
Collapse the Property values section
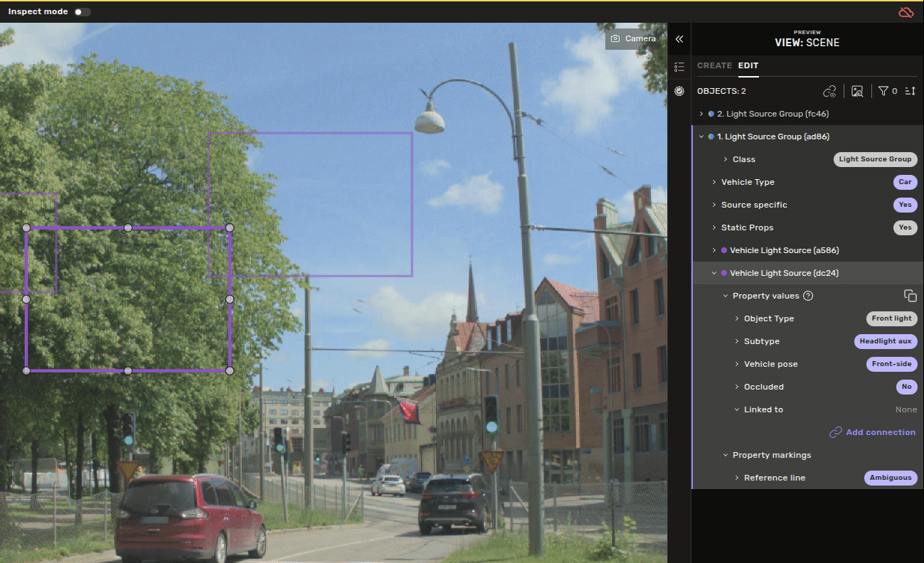click(726, 296)
